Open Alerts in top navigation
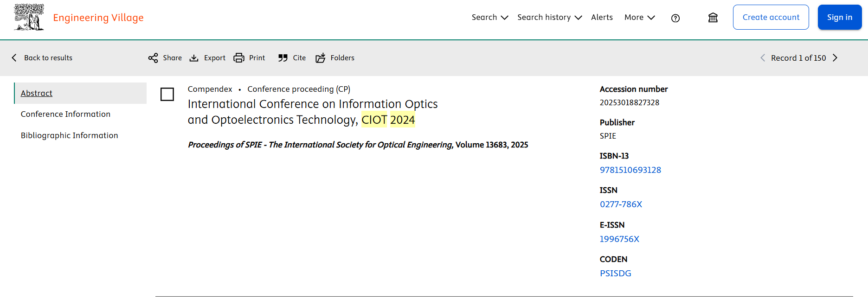The height and width of the screenshot is (299, 868). coord(602,18)
